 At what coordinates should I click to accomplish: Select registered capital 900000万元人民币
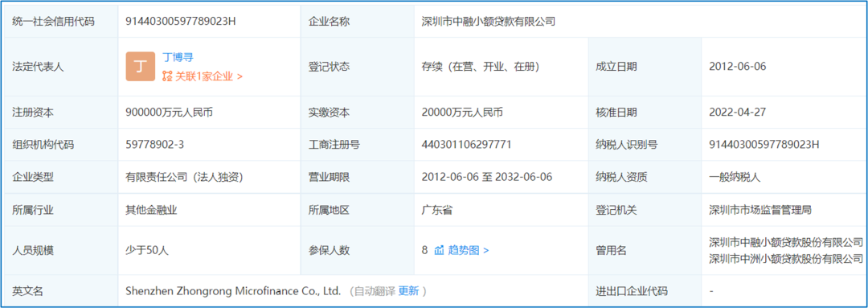pos(170,113)
